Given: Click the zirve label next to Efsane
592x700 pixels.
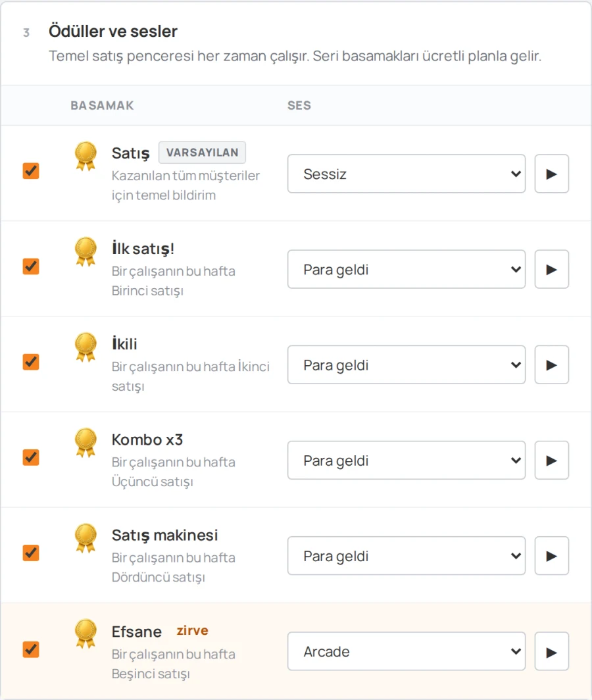Looking at the screenshot, I should pyautogui.click(x=193, y=630).
